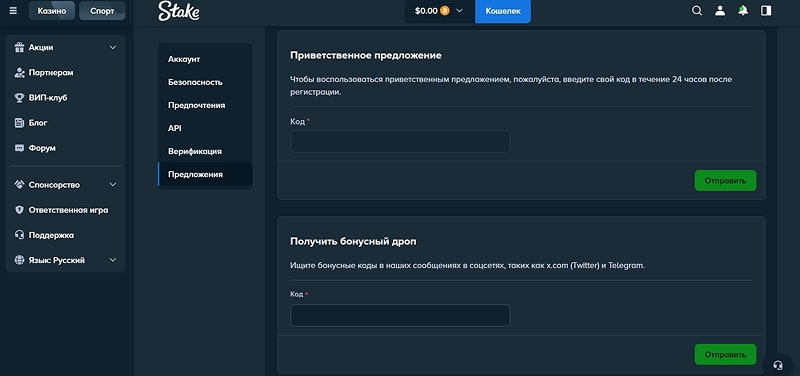Screen dimensions: 800x376
Task: Switch to Казино tab
Action: coord(52,11)
